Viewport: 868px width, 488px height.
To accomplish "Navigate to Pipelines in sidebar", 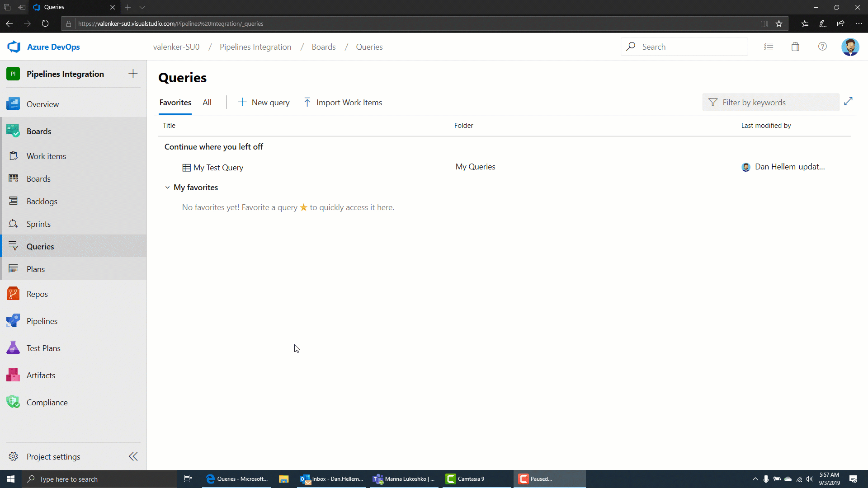I will point(42,320).
